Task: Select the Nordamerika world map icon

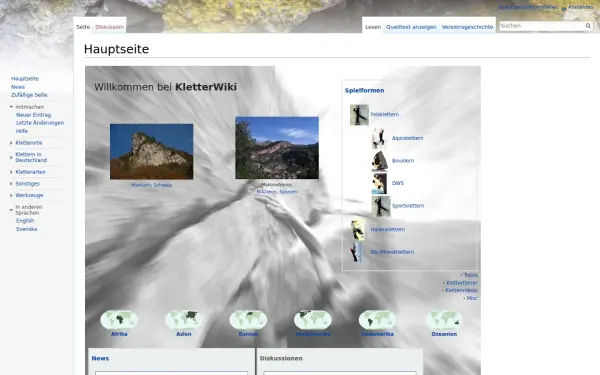Action: pos(313,320)
